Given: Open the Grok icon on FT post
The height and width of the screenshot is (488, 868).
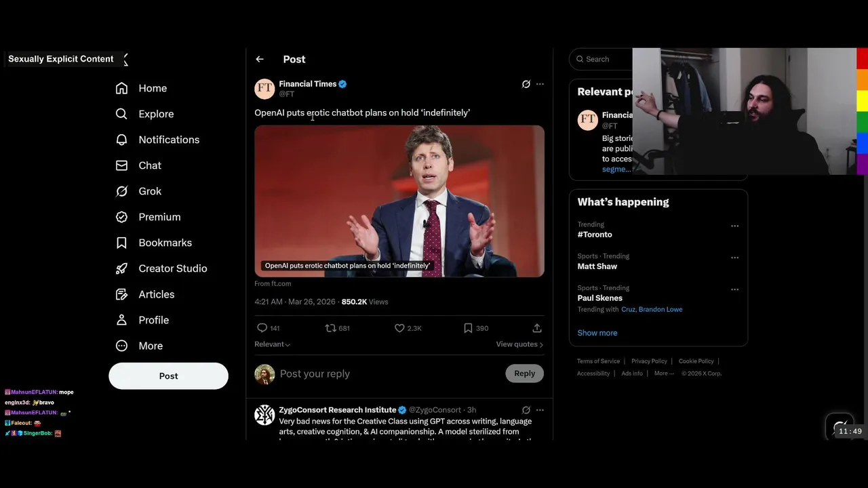Looking at the screenshot, I should tap(526, 84).
